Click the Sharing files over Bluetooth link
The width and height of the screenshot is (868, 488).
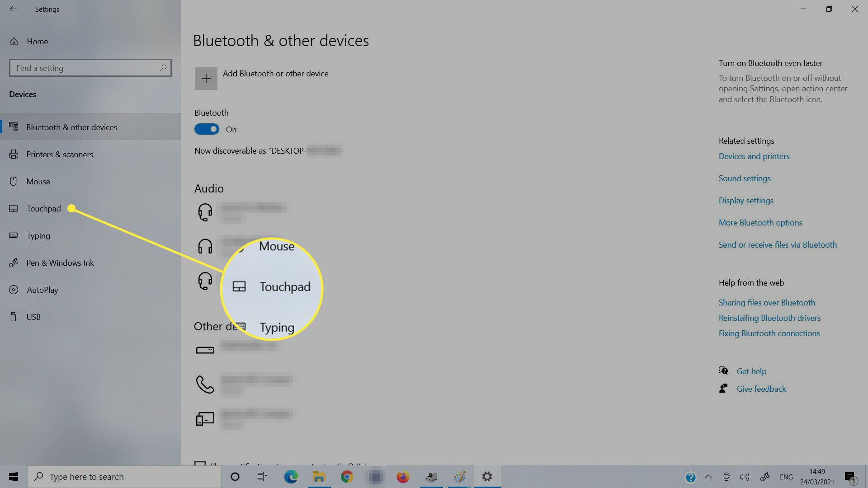click(767, 302)
